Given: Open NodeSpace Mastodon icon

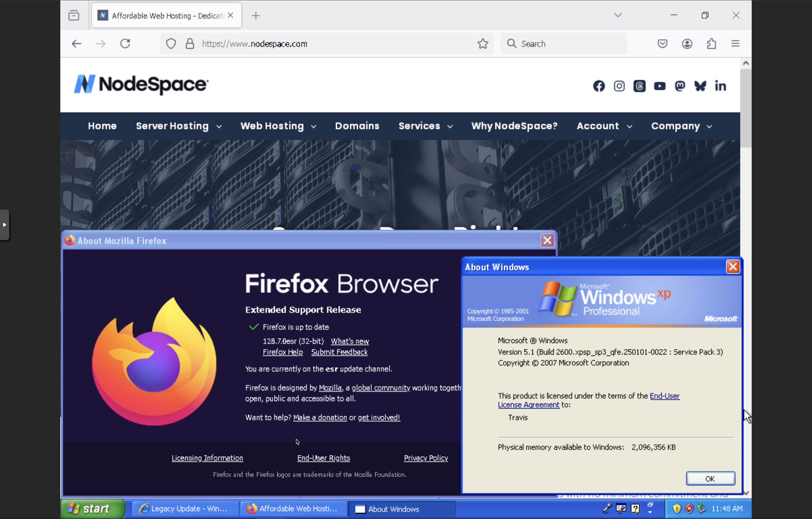Looking at the screenshot, I should (680, 86).
